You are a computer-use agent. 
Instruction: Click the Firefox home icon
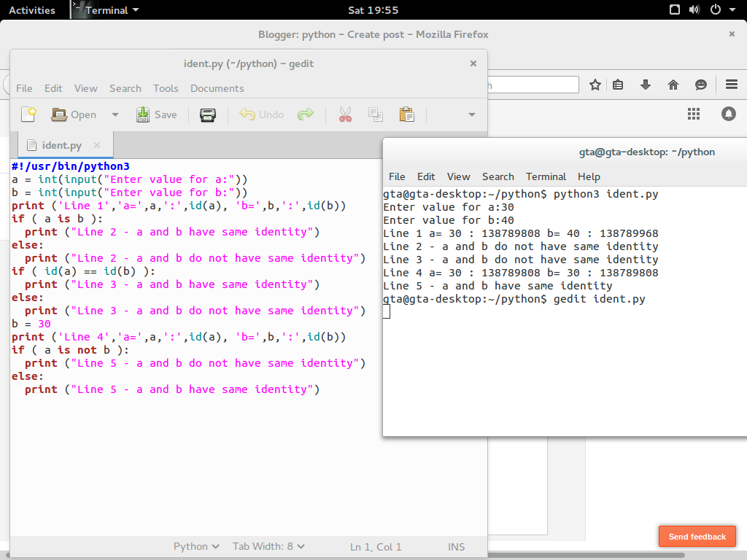tap(673, 85)
